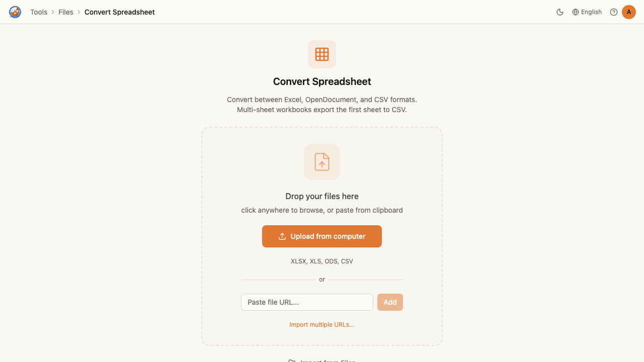This screenshot has height=362, width=644.
Task: Click the chevron between Tools and Files
Action: pyautogui.click(x=53, y=12)
